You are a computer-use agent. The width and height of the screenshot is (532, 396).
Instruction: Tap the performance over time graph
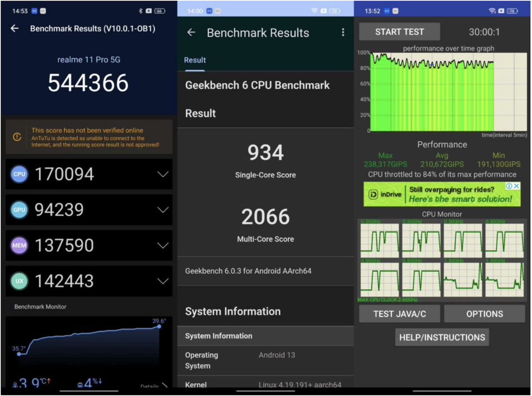point(448,92)
